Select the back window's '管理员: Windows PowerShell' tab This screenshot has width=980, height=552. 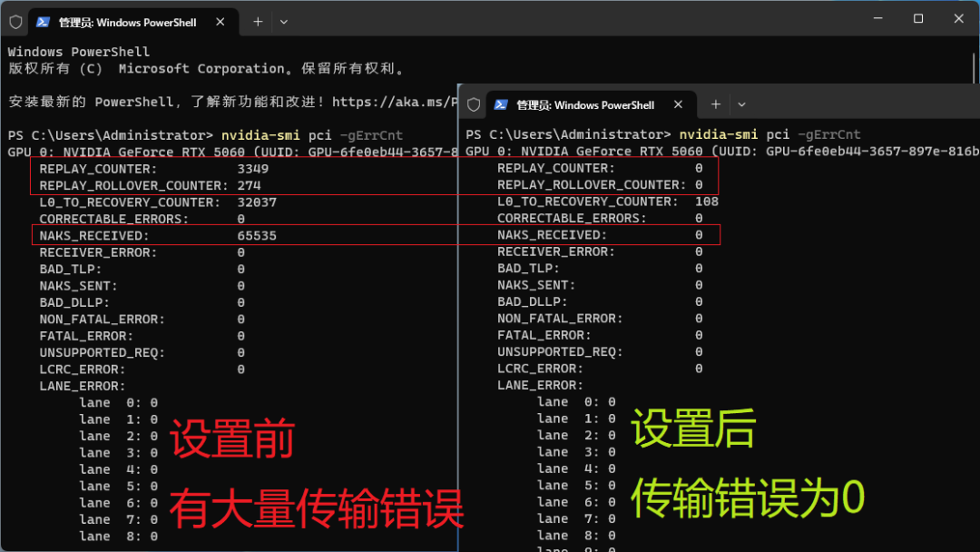(x=133, y=23)
